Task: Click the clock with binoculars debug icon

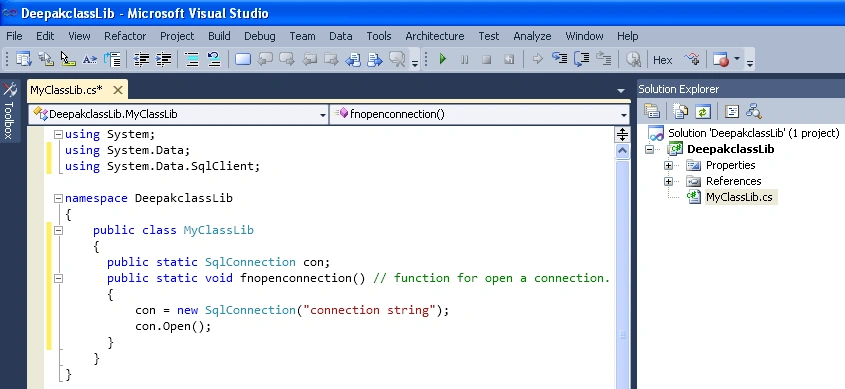Action: (633, 59)
